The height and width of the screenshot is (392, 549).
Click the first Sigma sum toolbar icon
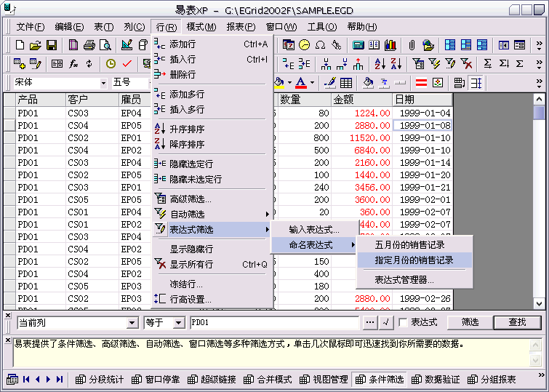(x=487, y=64)
